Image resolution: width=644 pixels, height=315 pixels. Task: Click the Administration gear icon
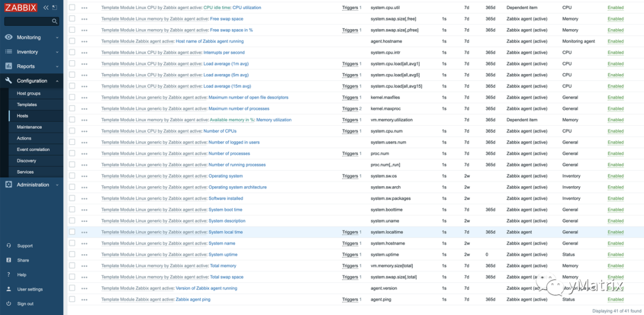8,184
